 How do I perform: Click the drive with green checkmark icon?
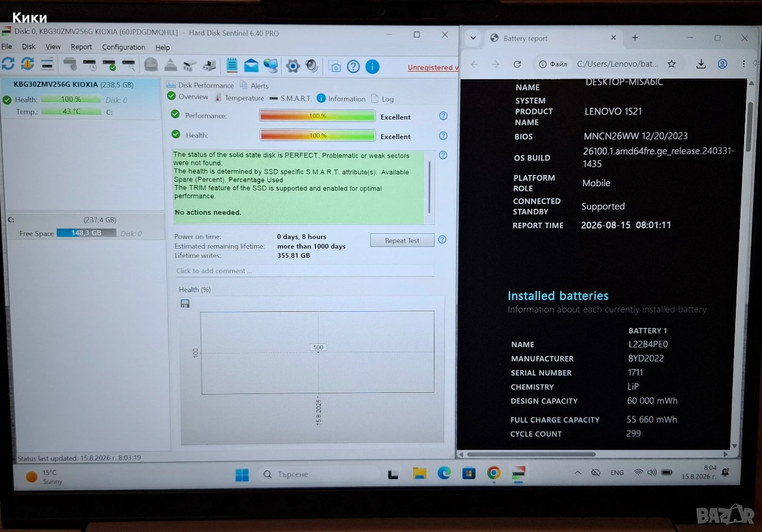109,64
